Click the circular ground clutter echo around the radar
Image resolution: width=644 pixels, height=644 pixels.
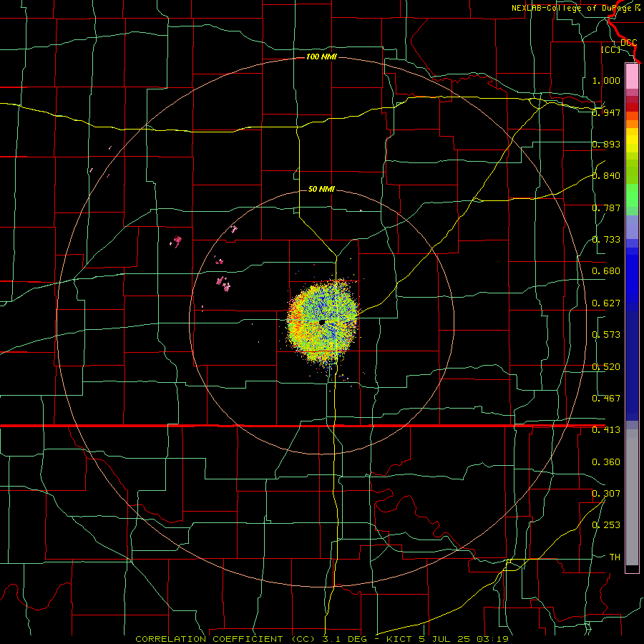coord(323,323)
